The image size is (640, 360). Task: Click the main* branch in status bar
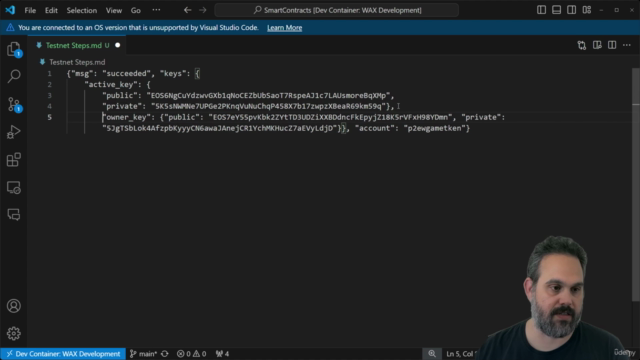pos(143,354)
